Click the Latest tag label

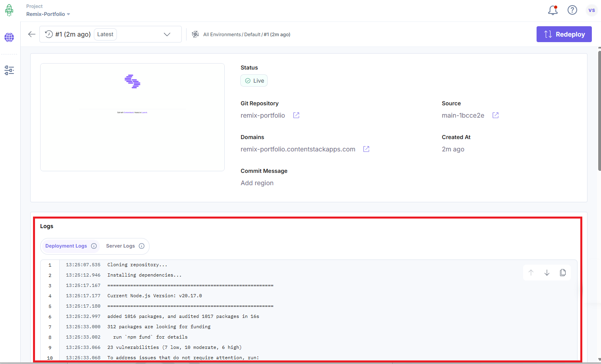[105, 34]
